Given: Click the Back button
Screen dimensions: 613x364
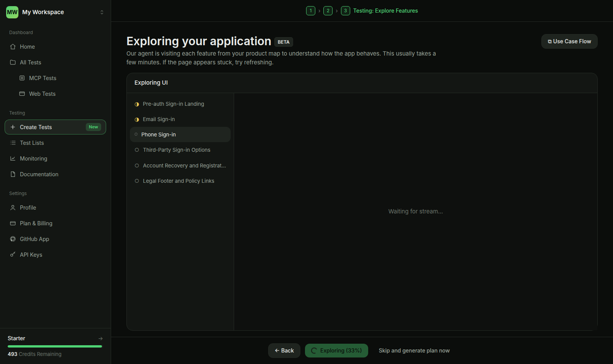Looking at the screenshot, I should 284,351.
